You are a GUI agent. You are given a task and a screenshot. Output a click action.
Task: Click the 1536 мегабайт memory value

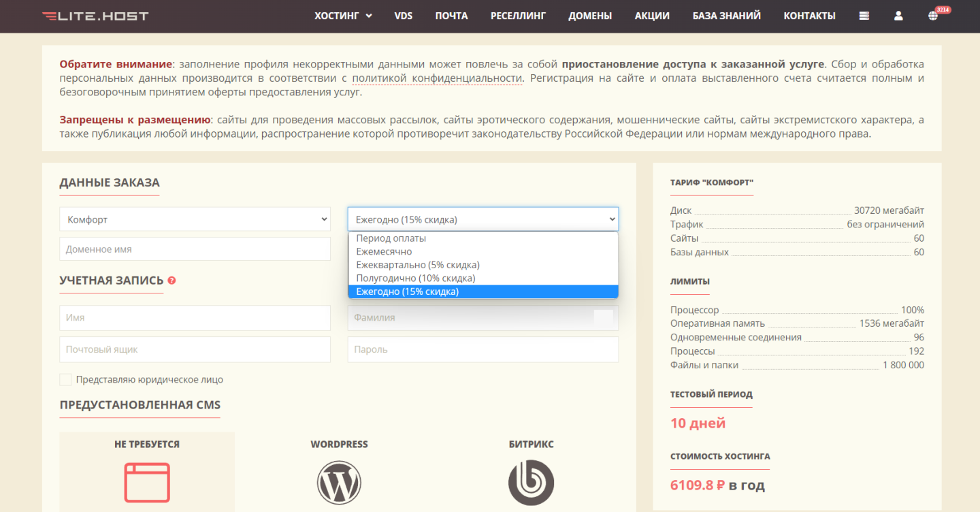coord(892,323)
